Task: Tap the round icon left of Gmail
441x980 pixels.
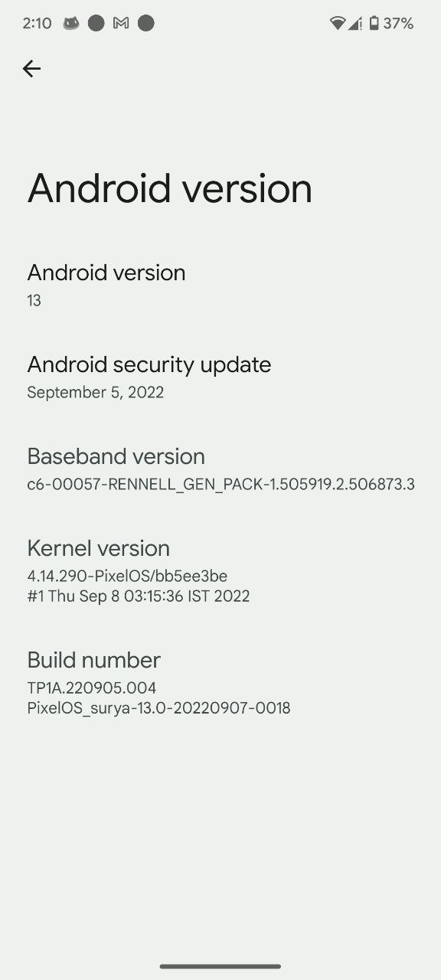Action: (x=96, y=24)
